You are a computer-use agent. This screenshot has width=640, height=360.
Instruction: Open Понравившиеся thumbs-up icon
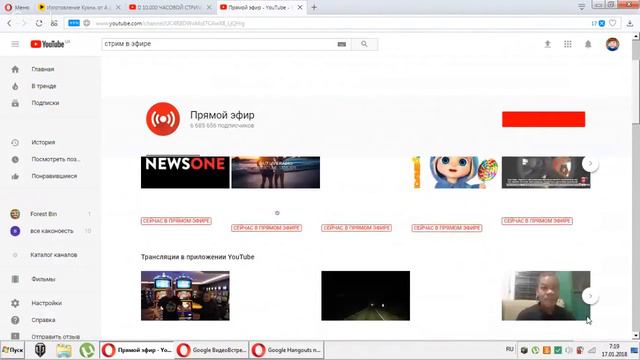[15, 176]
